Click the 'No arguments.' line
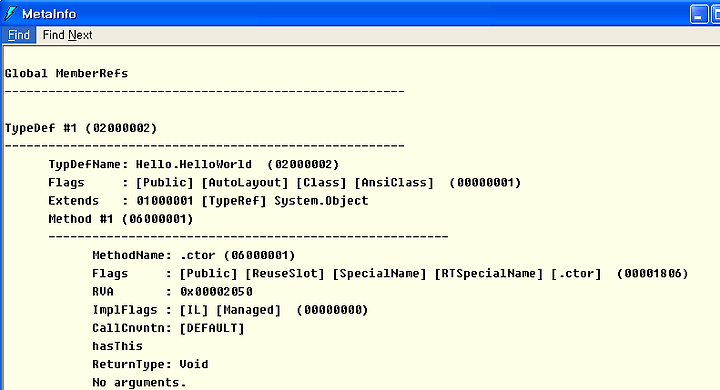 (139, 382)
